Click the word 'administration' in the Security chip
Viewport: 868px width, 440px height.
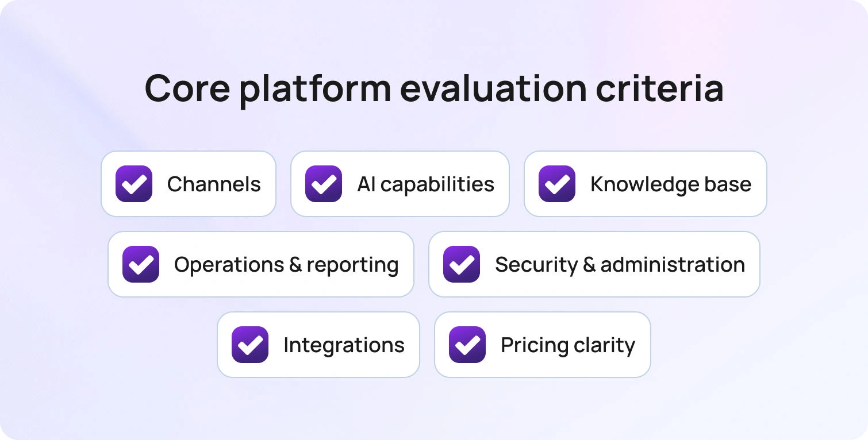pos(673,265)
